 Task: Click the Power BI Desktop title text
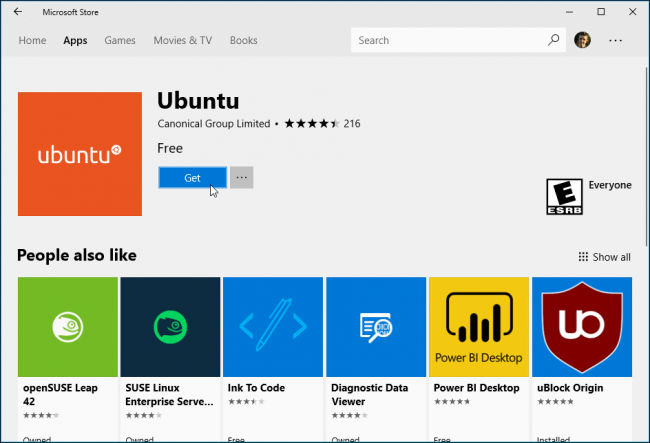tap(476, 388)
